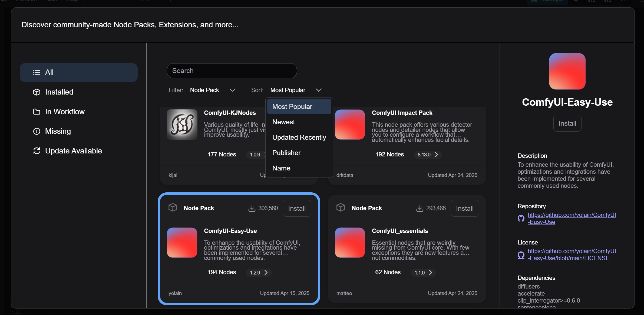Screen dimensions: 644x315
Task: Expand the Sort Most Popular dropdown
Action: pyautogui.click(x=296, y=90)
